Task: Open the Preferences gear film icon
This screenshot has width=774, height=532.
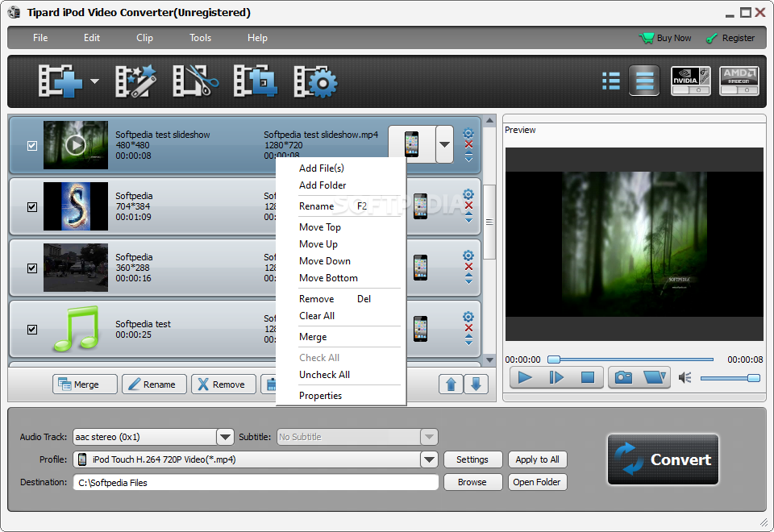Action: coord(315,81)
